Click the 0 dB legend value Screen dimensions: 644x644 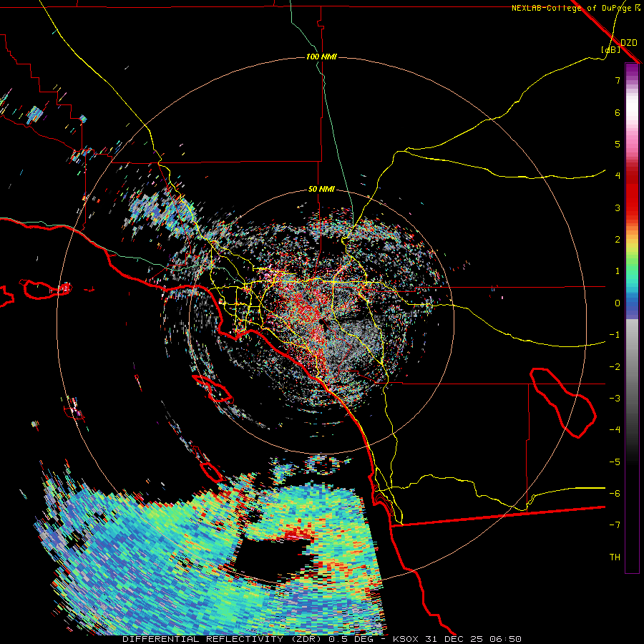click(x=618, y=303)
